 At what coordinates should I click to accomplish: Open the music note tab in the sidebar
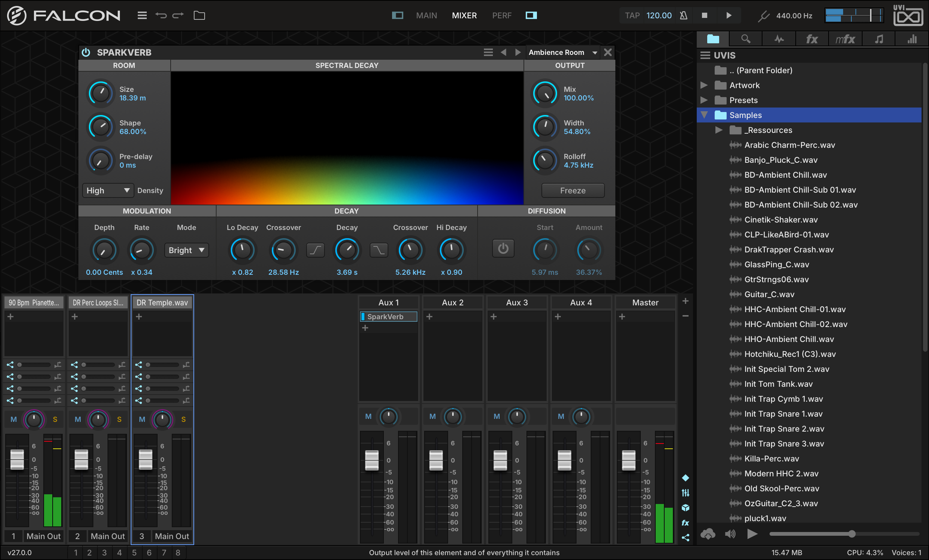coord(879,39)
